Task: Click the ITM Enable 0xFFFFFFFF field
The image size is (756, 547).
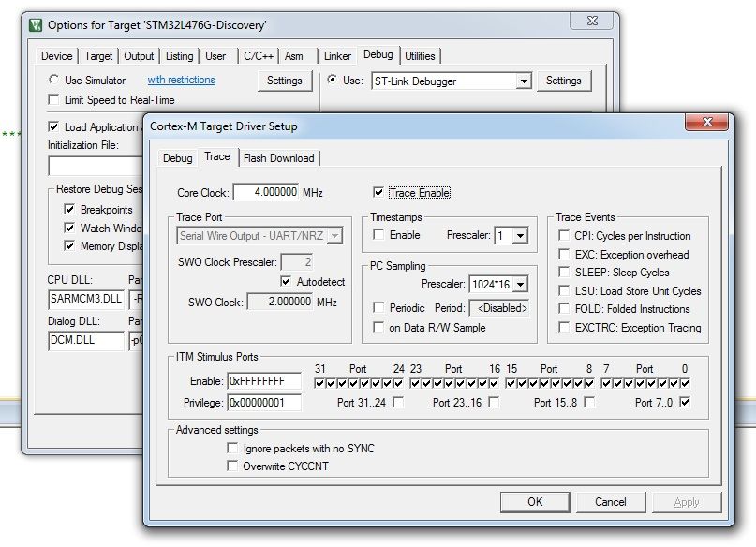Action: [x=264, y=381]
